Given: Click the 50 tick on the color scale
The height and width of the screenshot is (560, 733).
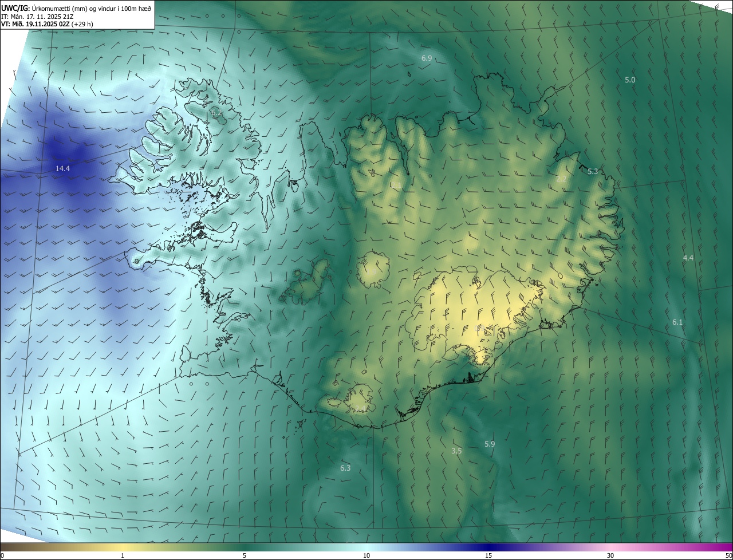Looking at the screenshot, I should coord(728,555).
